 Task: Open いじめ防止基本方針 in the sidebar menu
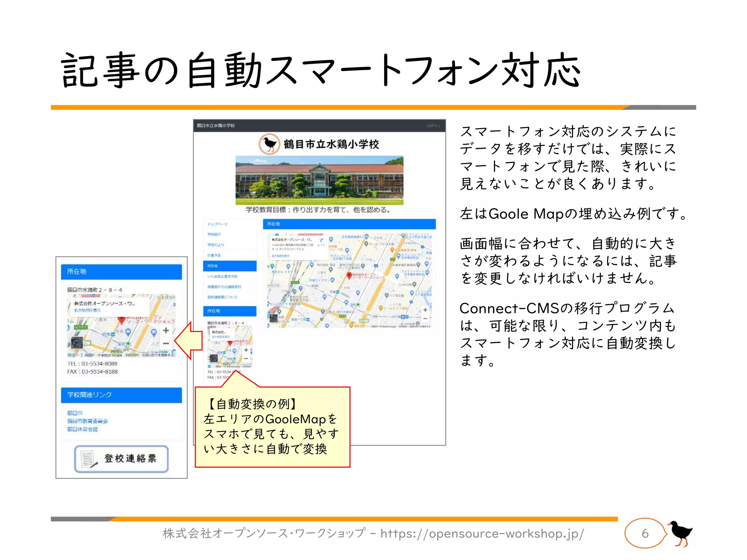[x=222, y=276]
